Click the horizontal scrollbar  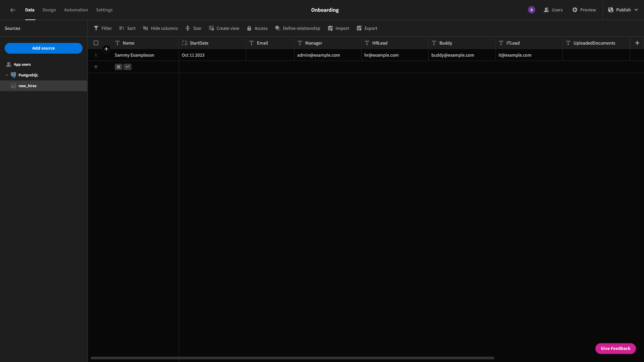(x=292, y=358)
